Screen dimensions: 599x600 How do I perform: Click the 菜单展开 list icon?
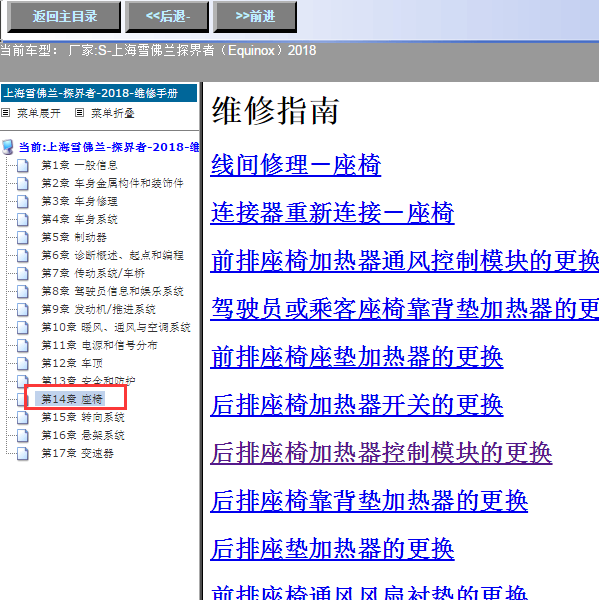5,112
